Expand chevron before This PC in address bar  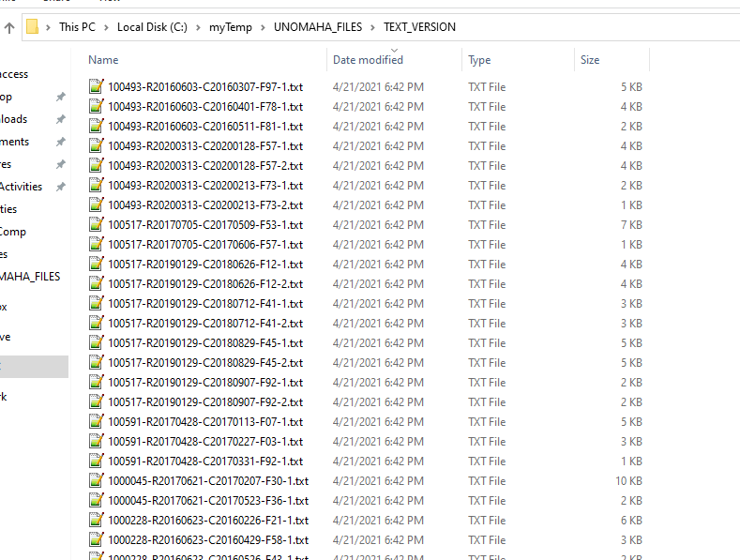pyautogui.click(x=48, y=27)
